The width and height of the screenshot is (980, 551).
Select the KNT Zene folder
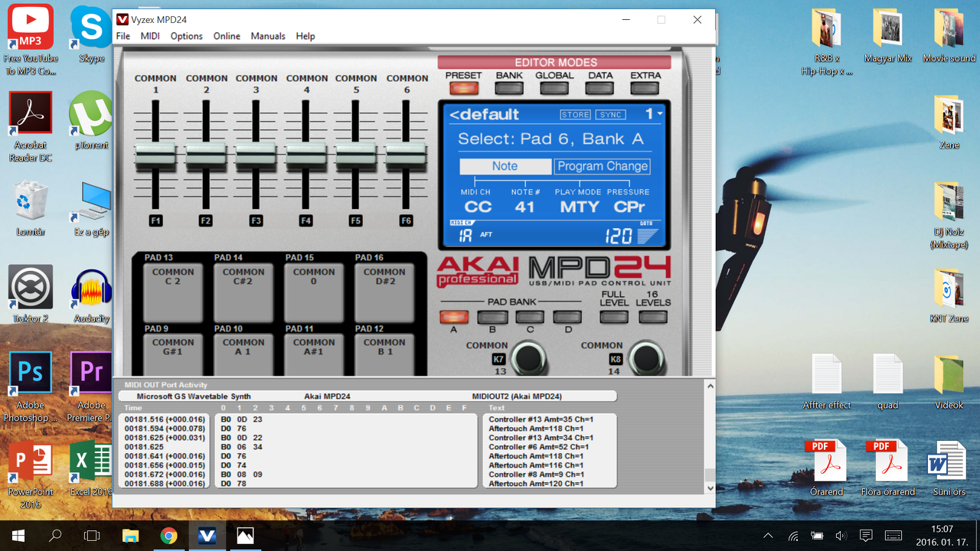[949, 295]
